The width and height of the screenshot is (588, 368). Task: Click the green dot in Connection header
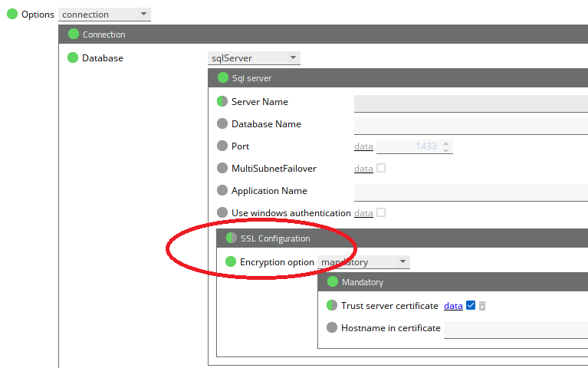74,34
